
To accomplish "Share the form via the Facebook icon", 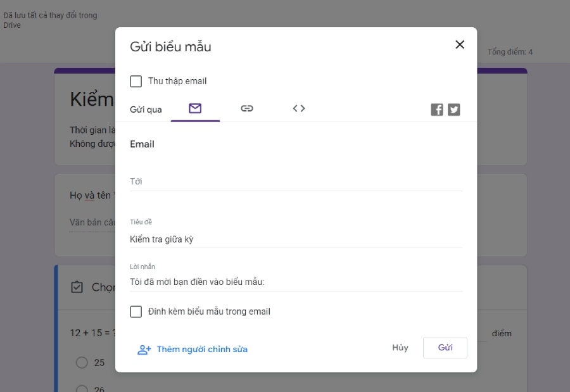I will [x=437, y=109].
